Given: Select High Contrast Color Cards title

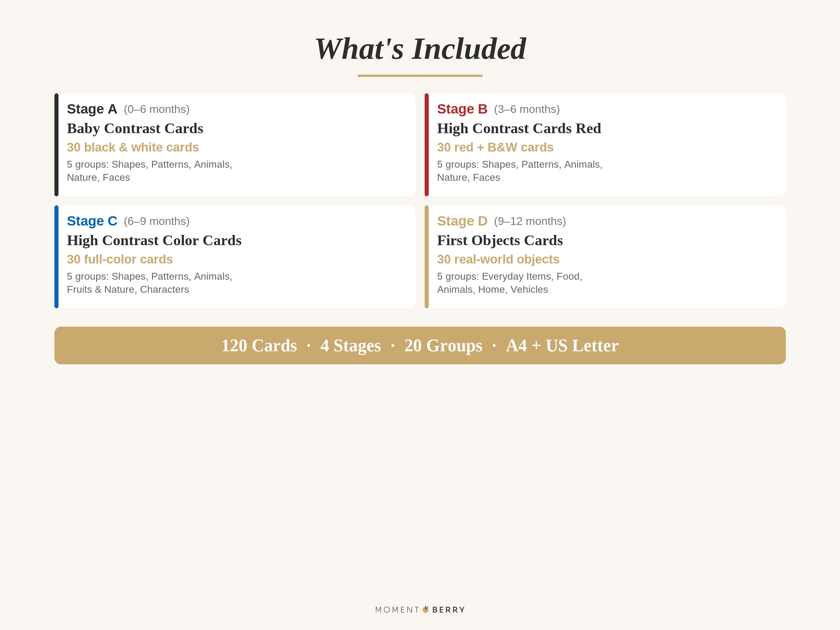Looking at the screenshot, I should [x=154, y=240].
